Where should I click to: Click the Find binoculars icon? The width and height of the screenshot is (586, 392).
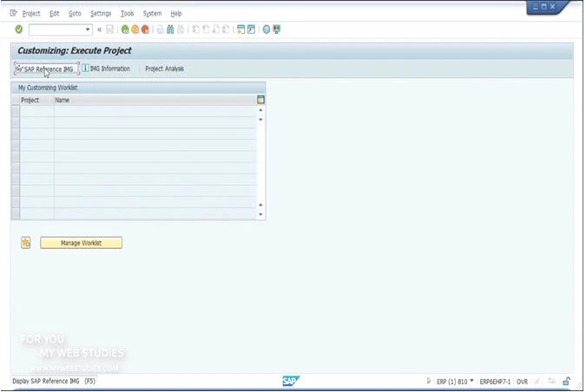tap(170, 29)
